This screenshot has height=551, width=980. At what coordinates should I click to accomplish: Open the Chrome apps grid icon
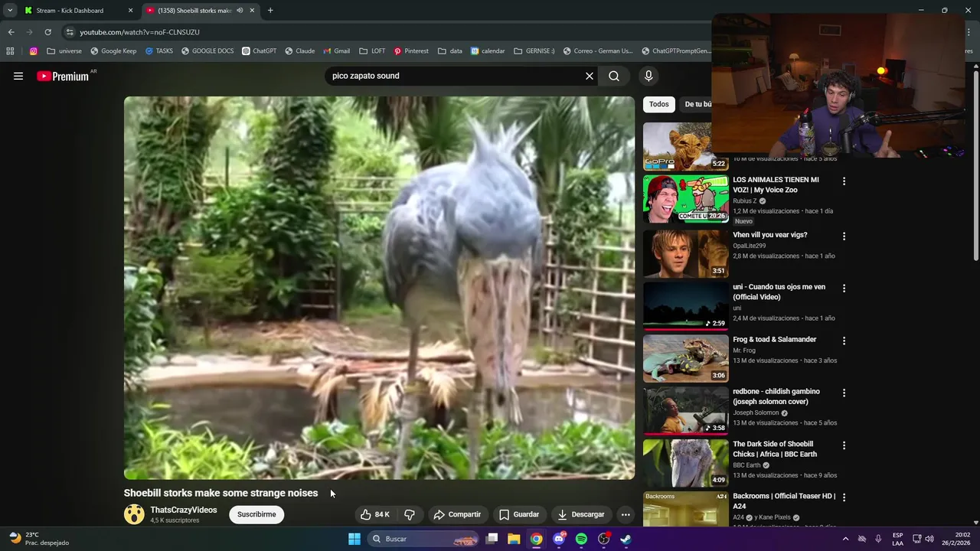[x=10, y=51]
